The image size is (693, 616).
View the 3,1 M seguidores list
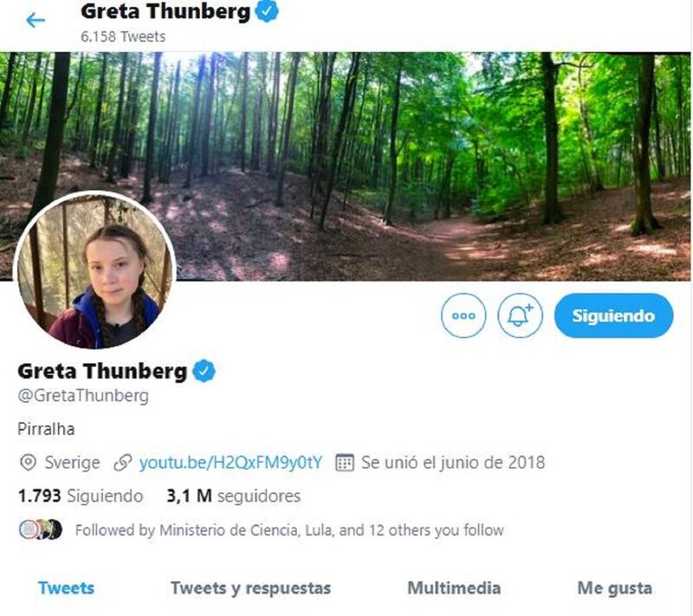(233, 496)
